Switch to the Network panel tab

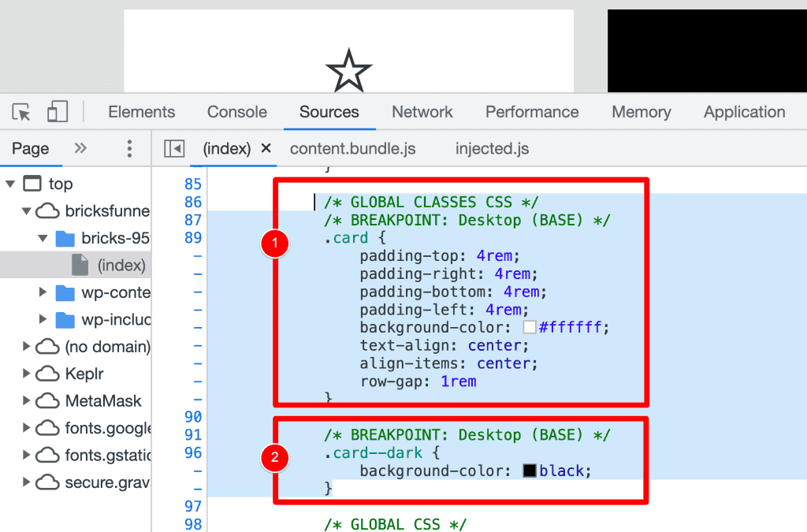pyautogui.click(x=422, y=111)
